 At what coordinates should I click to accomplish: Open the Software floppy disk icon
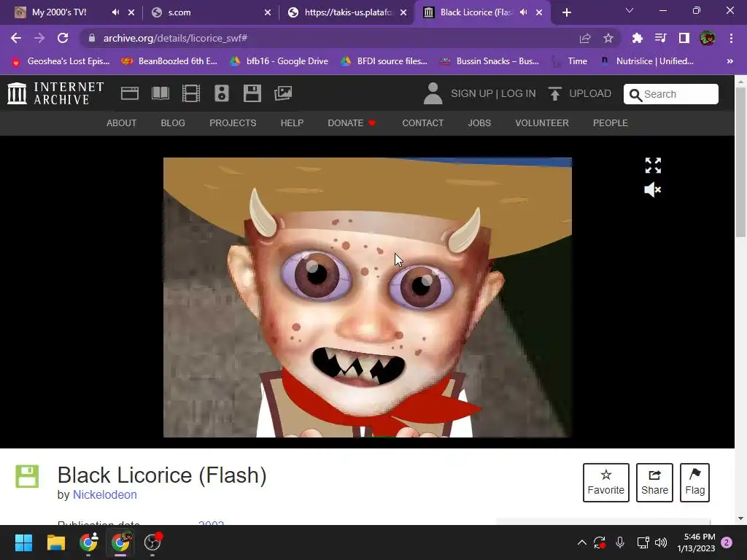pos(252,93)
